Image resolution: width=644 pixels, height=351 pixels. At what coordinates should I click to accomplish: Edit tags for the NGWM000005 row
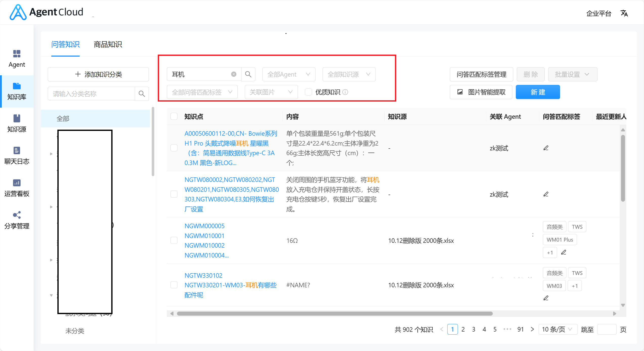(564, 252)
